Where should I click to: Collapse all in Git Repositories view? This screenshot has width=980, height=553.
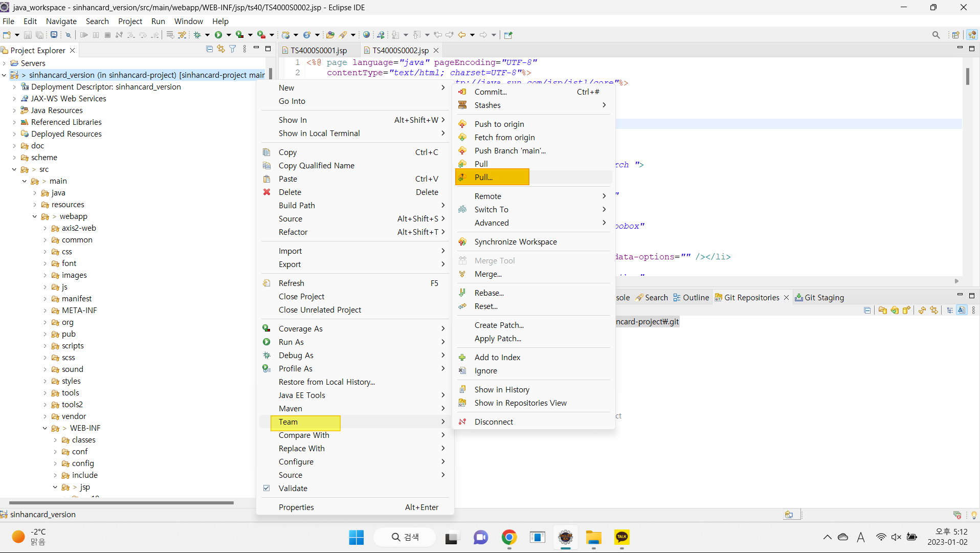pos(867,310)
